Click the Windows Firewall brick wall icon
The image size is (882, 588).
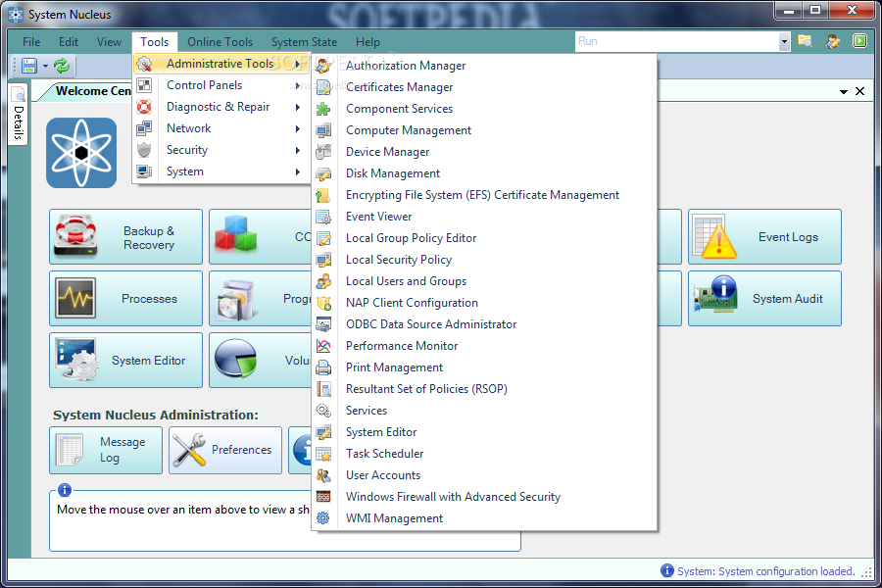pyautogui.click(x=323, y=497)
